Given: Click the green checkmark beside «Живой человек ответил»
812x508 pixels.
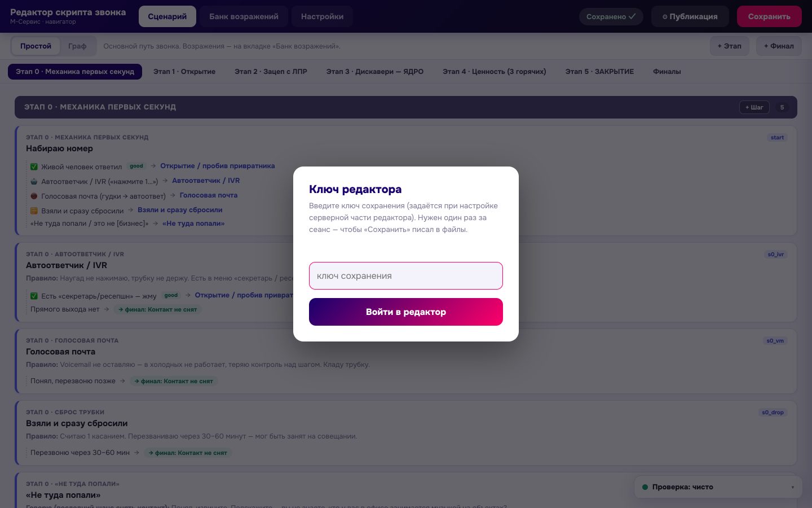Looking at the screenshot, I should [x=34, y=167].
